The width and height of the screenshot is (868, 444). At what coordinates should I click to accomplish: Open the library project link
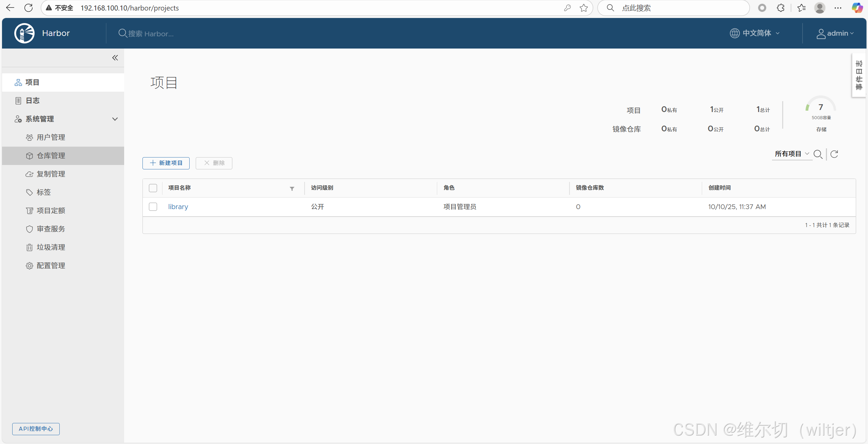click(178, 207)
